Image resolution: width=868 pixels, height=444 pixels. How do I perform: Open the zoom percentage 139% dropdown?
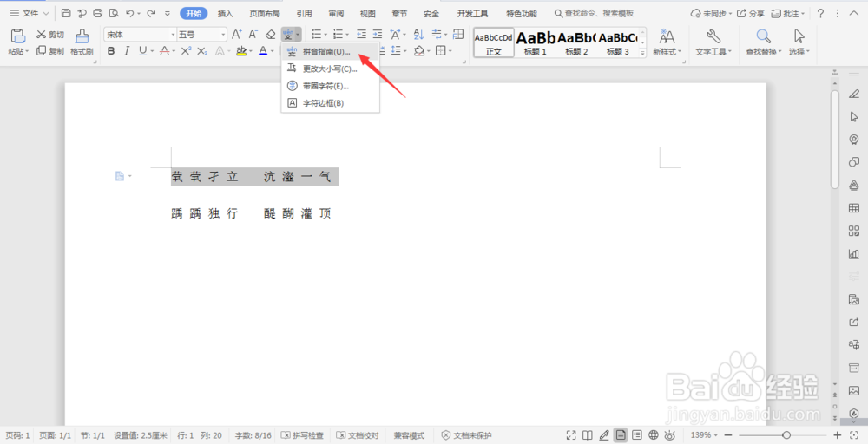(704, 435)
